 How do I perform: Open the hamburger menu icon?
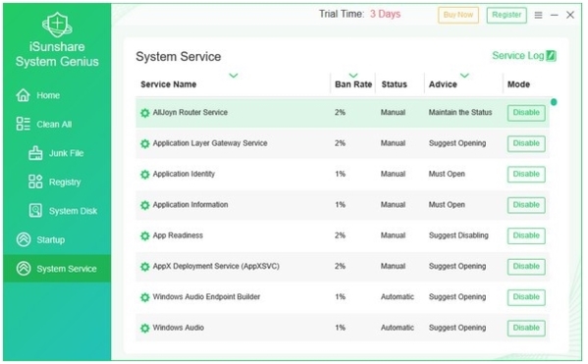[x=538, y=15]
